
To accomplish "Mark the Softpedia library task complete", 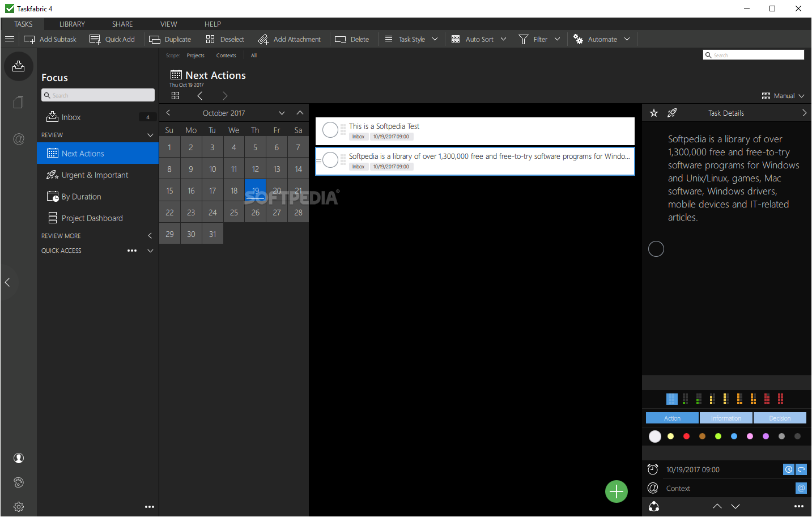I will tap(330, 160).
